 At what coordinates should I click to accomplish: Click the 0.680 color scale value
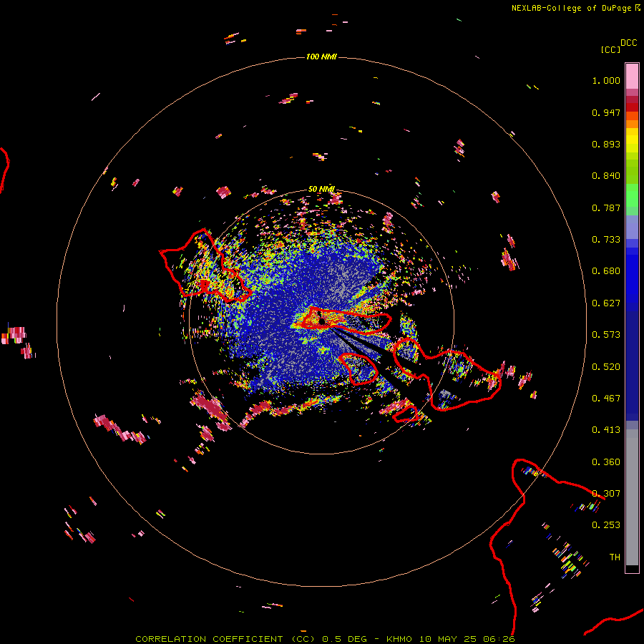click(x=606, y=271)
